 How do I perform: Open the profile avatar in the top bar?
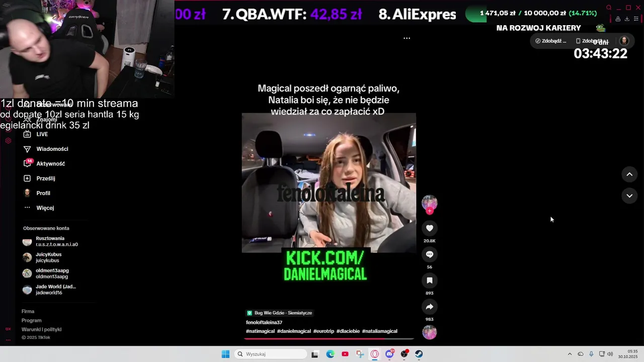[x=624, y=41]
